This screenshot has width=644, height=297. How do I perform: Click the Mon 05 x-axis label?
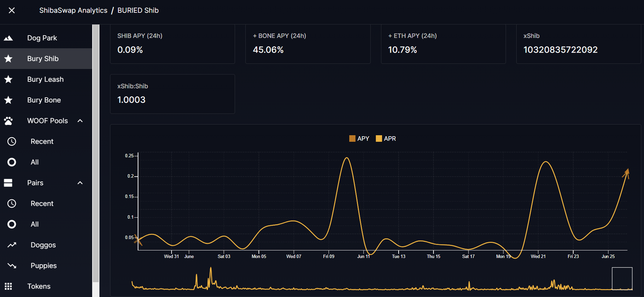point(259,256)
